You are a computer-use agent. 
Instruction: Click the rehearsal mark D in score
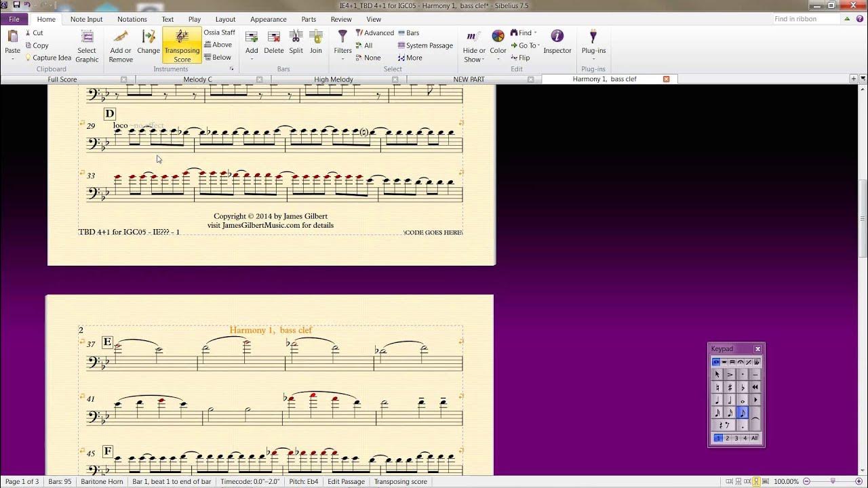point(110,113)
